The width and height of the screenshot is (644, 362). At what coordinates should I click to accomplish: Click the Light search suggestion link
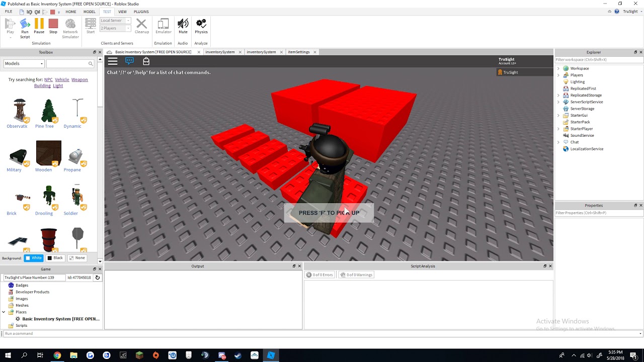(x=58, y=85)
